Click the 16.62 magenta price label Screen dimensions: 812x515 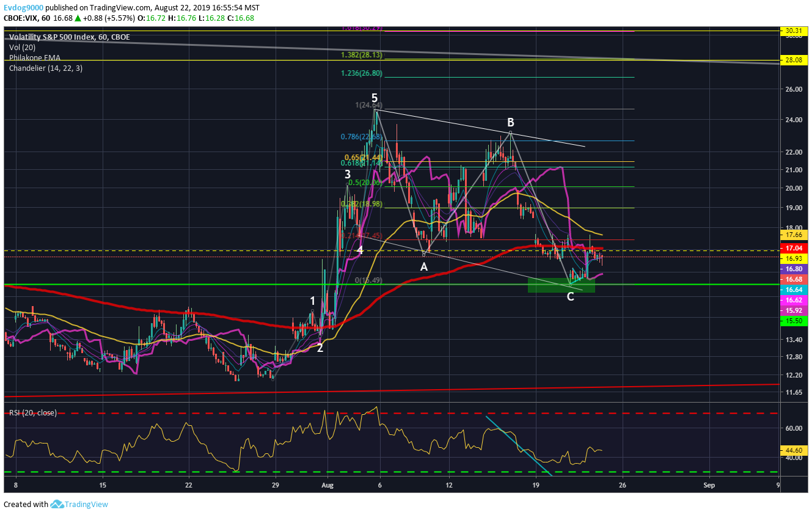794,301
